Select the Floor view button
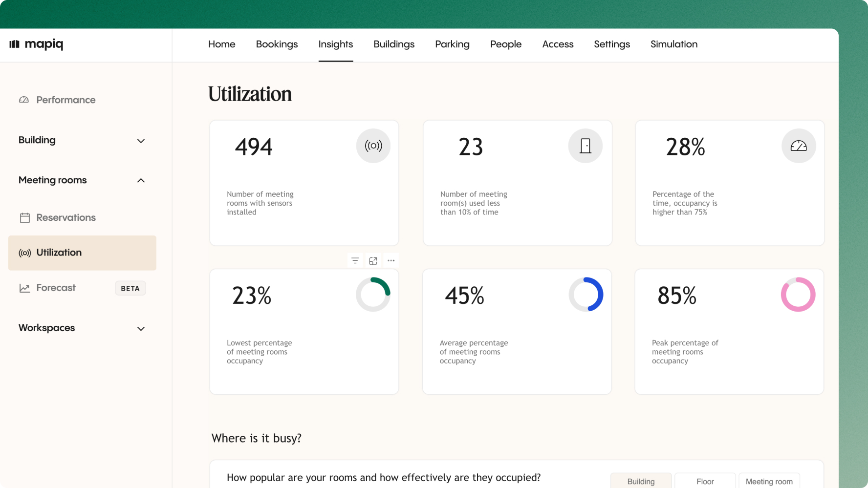This screenshot has height=488, width=868. point(705,481)
